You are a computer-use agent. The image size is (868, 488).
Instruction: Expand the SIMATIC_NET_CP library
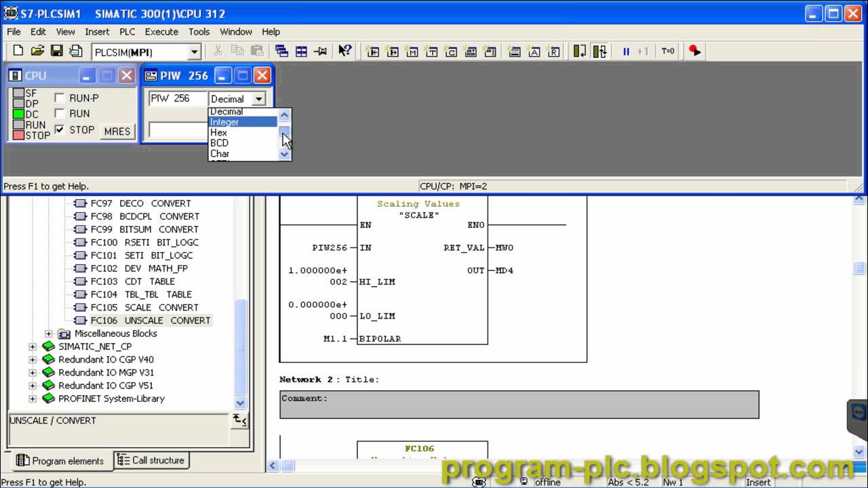coord(33,346)
